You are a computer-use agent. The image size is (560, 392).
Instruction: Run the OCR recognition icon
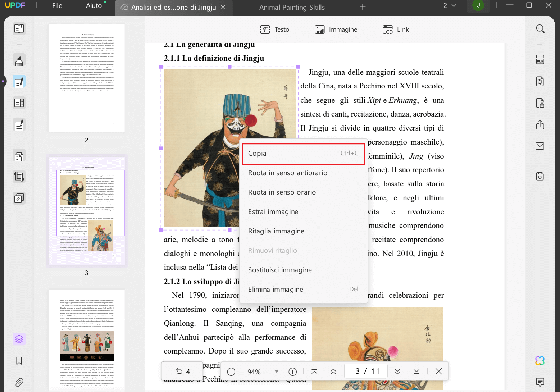[540, 60]
